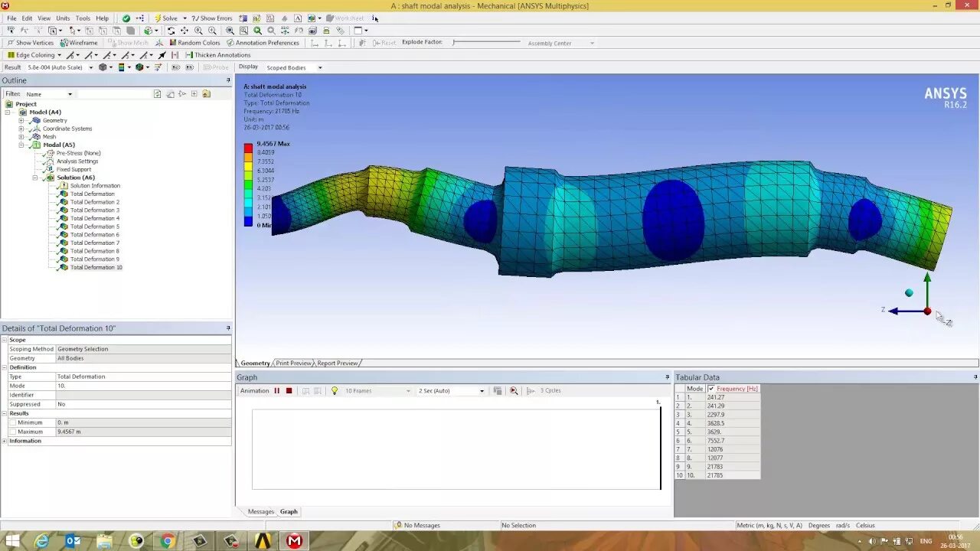Select Total Deformation 5 in the tree
This screenshot has width=980, height=551.
click(x=95, y=227)
